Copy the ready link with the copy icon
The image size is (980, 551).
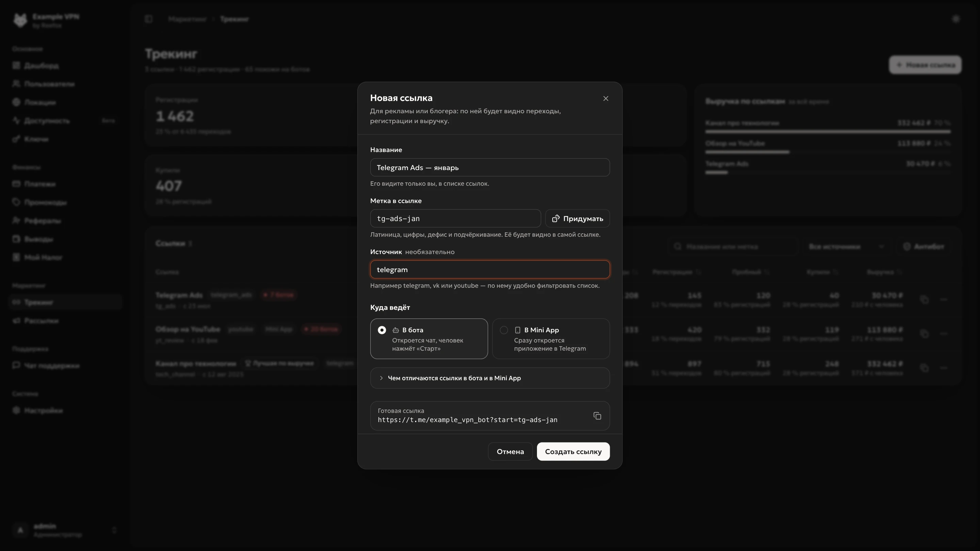[x=597, y=416]
